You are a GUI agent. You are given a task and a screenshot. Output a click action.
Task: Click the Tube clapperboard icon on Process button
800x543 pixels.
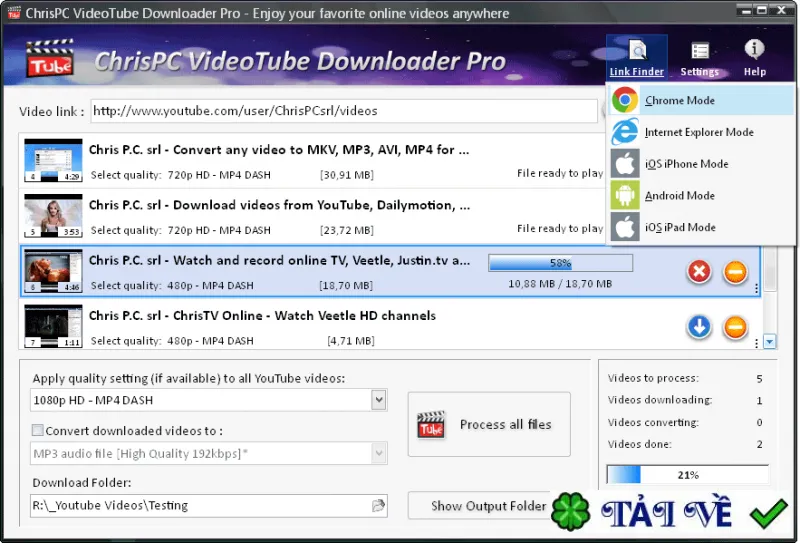(x=431, y=425)
